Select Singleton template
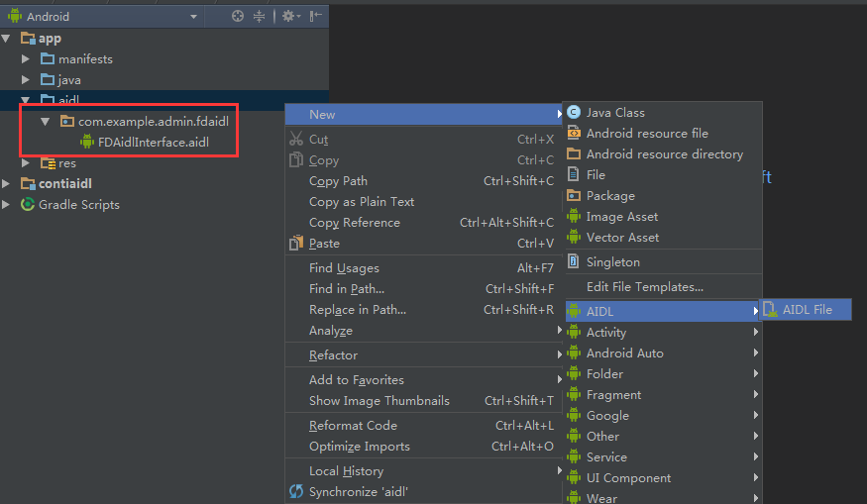 pyautogui.click(x=663, y=262)
